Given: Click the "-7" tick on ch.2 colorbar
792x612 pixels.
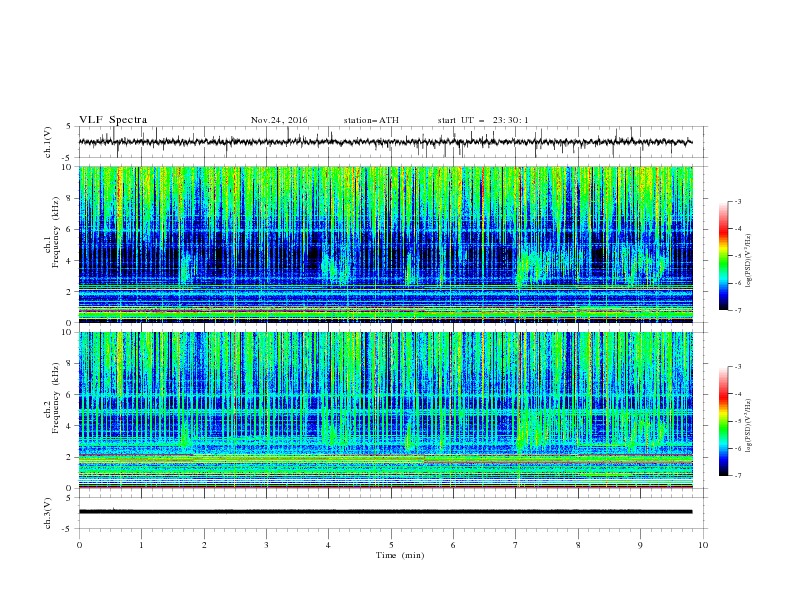Looking at the screenshot, I should click(x=737, y=475).
